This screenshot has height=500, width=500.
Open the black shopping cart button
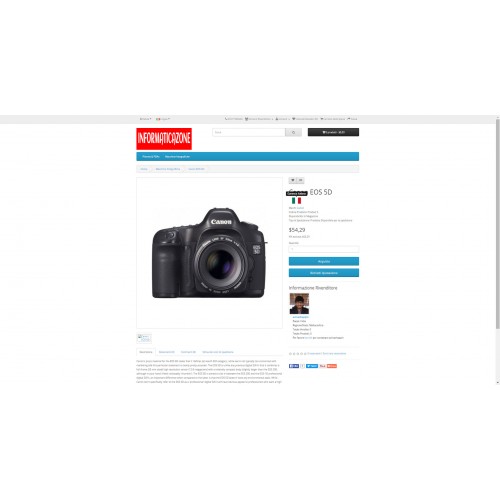pyautogui.click(x=333, y=132)
